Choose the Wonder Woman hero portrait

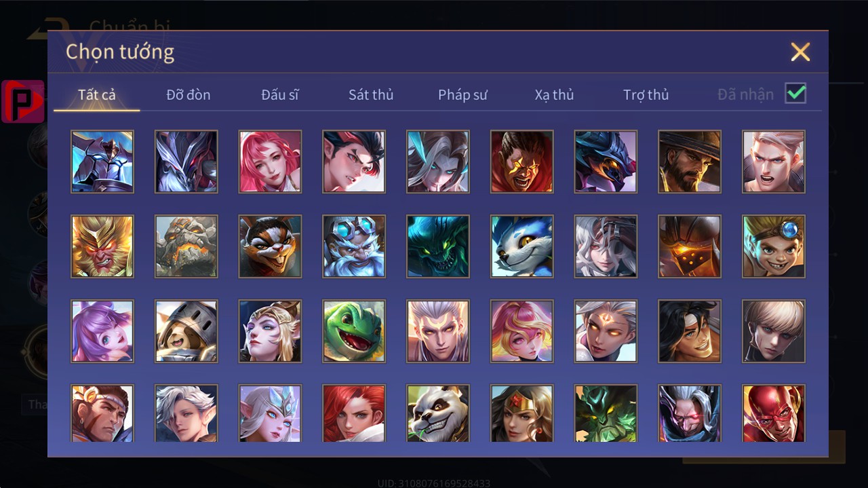click(522, 413)
